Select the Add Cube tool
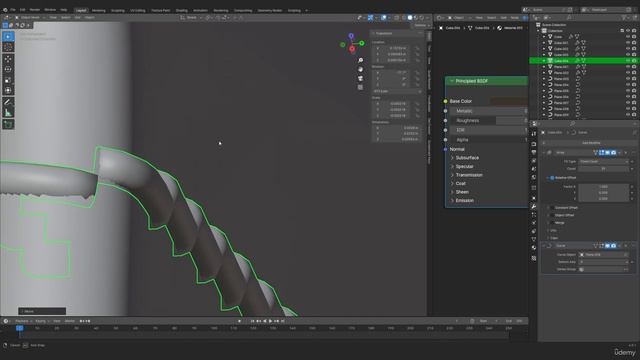This screenshot has height=360, width=640. (x=8, y=124)
